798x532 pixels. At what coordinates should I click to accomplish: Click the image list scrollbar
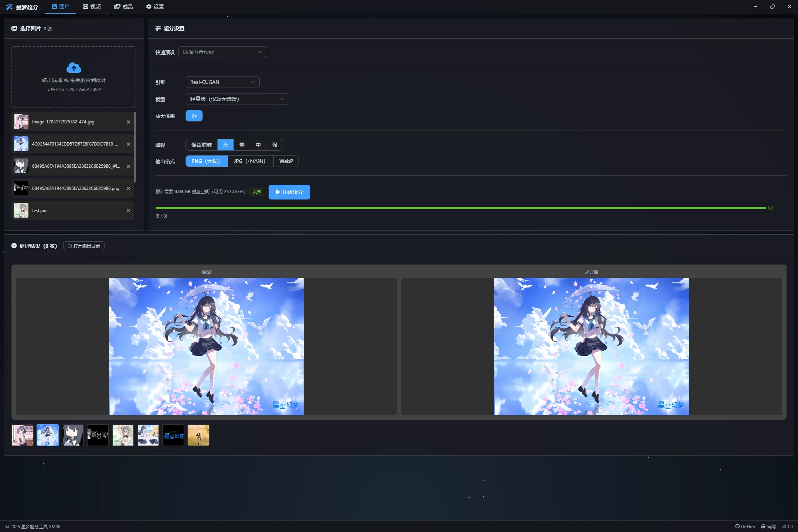135,147
